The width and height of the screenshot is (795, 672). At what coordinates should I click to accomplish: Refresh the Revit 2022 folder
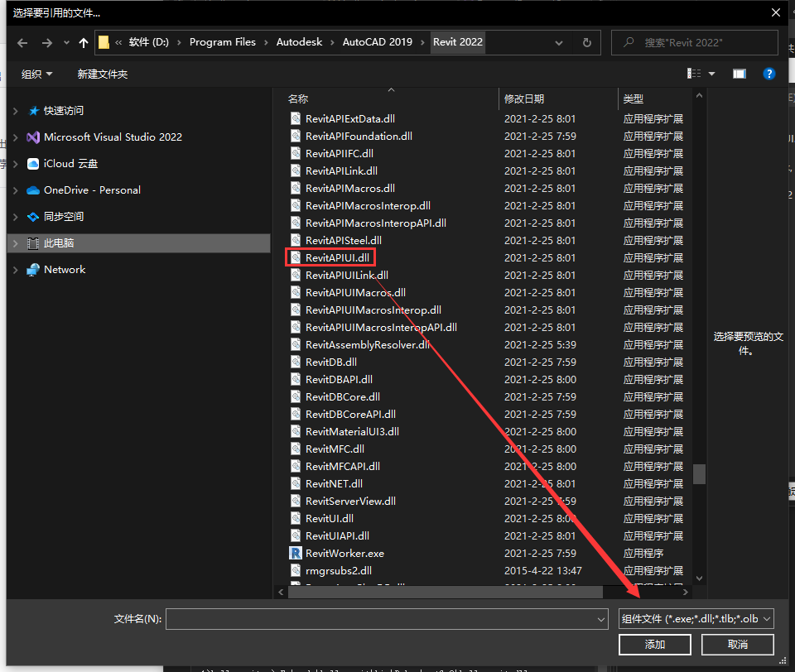click(586, 42)
